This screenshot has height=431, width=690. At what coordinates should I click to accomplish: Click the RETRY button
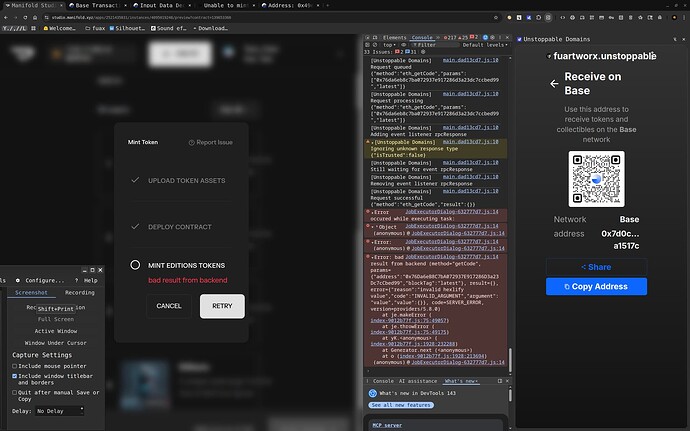(222, 306)
